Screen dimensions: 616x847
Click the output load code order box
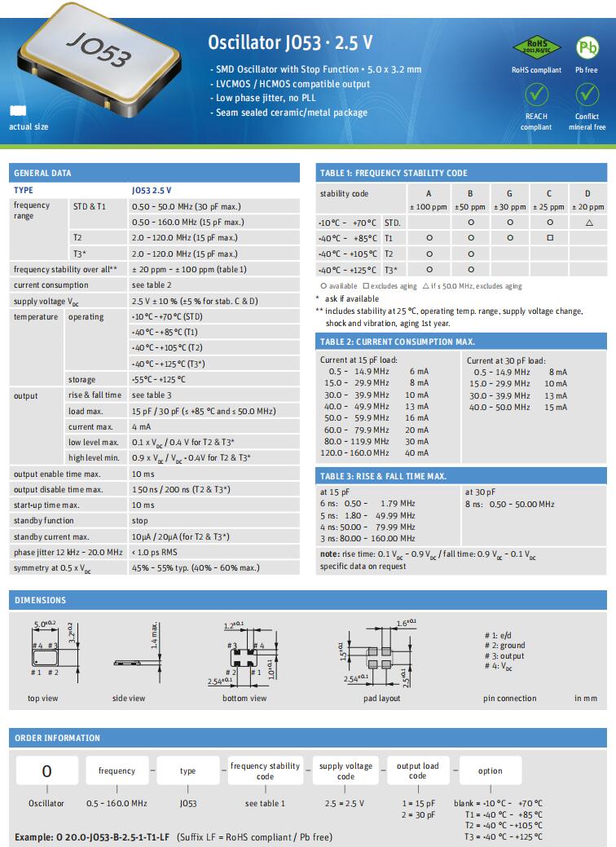tap(418, 771)
